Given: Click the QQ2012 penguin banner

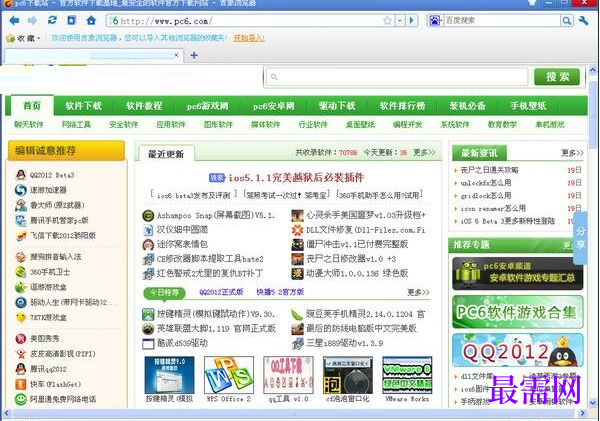Looking at the screenshot, I should tap(518, 350).
